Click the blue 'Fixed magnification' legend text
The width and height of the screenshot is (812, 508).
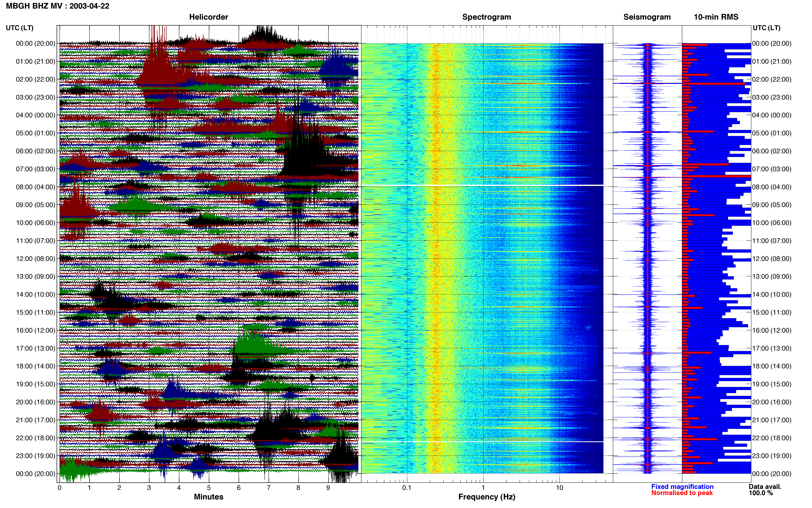click(682, 487)
